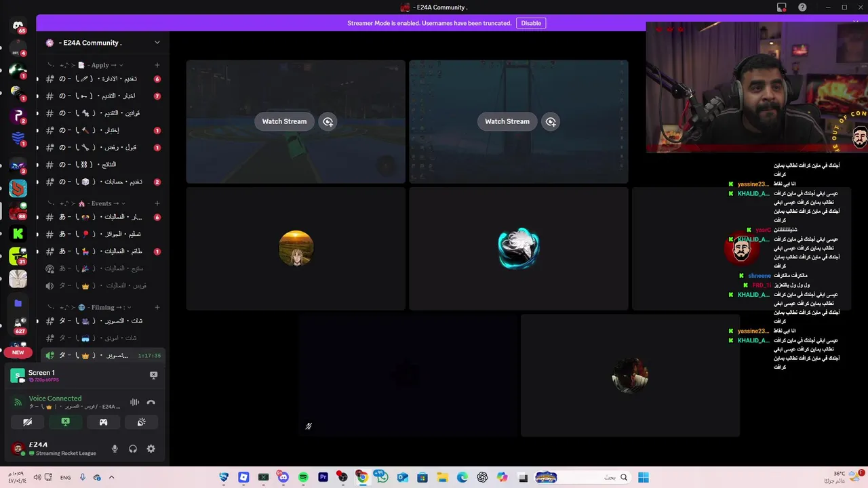Open Discord inbox icon in title bar
868x488 pixels.
[x=782, y=7]
